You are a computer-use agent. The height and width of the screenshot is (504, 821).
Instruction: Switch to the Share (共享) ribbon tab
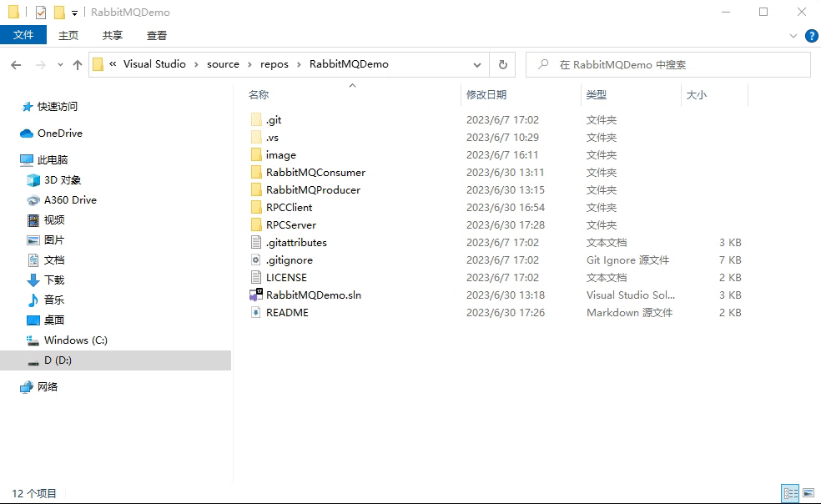pos(112,36)
